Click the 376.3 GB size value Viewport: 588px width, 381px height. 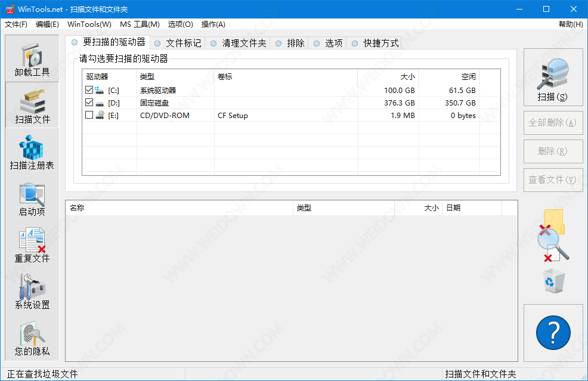click(x=400, y=103)
